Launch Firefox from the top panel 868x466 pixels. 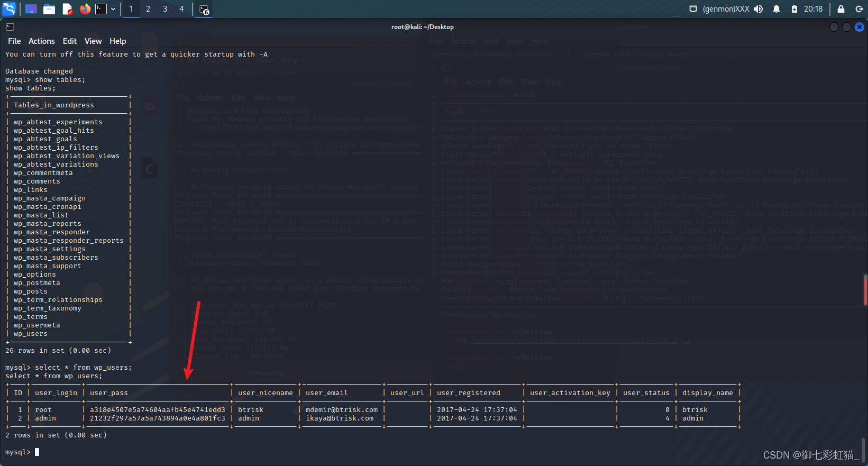pos(85,9)
